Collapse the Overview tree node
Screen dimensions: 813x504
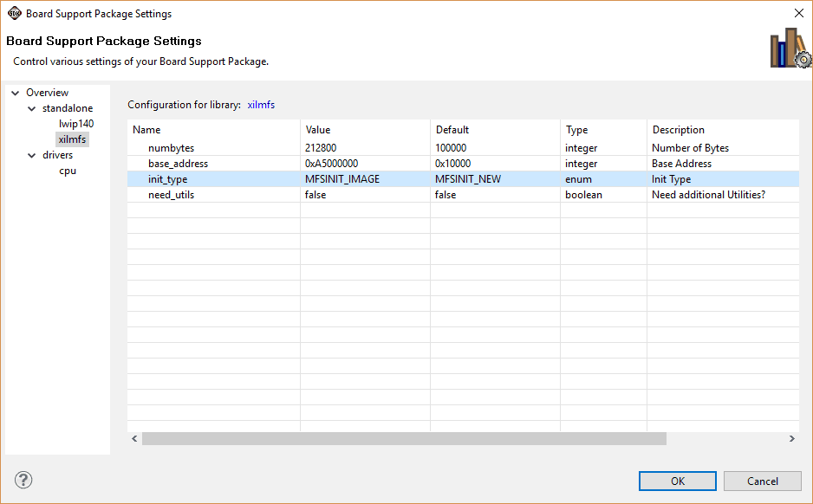pos(15,93)
